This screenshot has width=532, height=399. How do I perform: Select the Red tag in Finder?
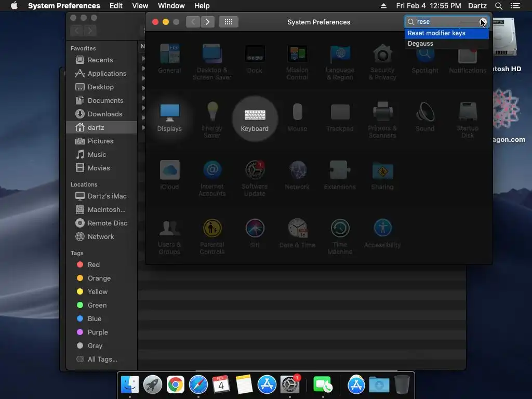[102, 264]
